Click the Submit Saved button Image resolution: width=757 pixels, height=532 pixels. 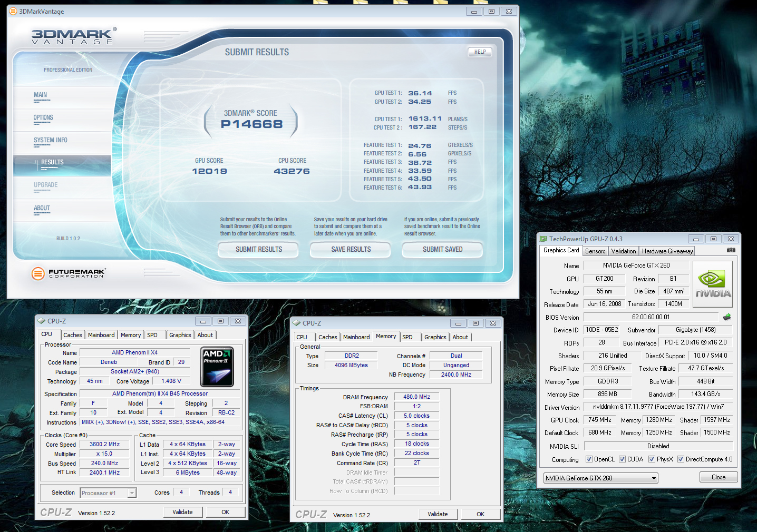442,249
